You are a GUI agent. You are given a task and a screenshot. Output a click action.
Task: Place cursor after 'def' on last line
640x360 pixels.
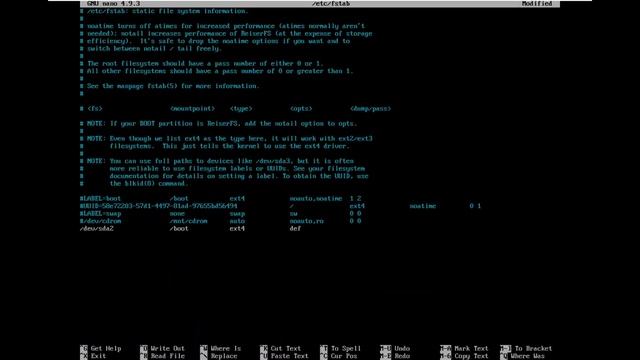coord(302,229)
